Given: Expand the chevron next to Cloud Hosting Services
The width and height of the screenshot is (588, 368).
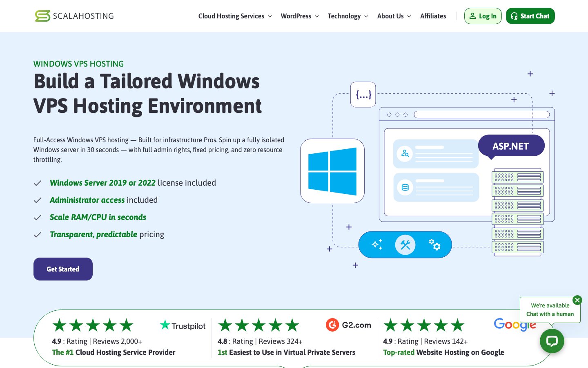Looking at the screenshot, I should 269,16.
